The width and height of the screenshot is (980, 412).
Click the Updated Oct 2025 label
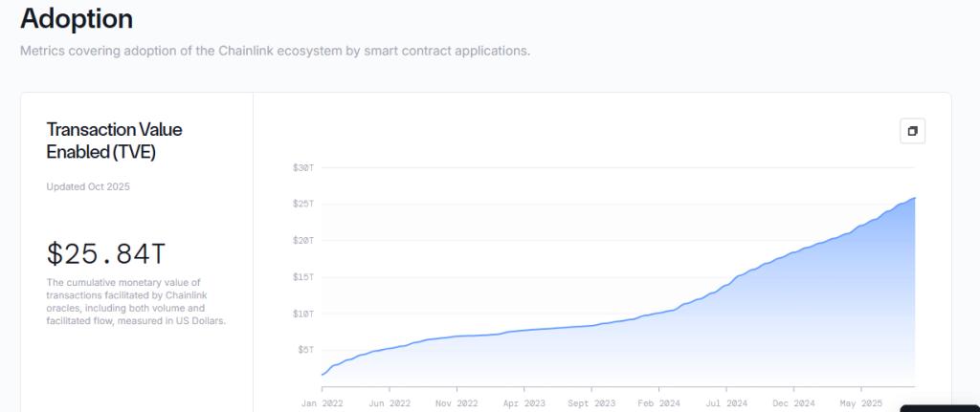coord(88,186)
